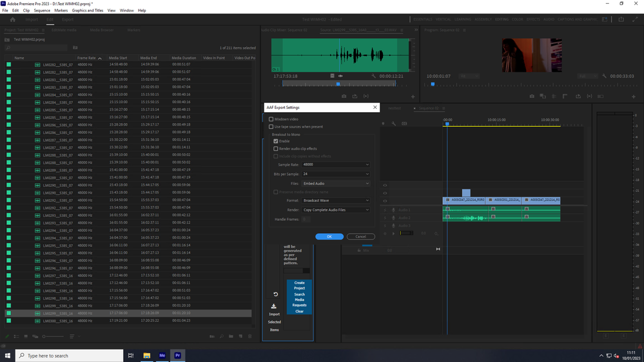Open the File menu
644x362 pixels.
(x=5, y=10)
